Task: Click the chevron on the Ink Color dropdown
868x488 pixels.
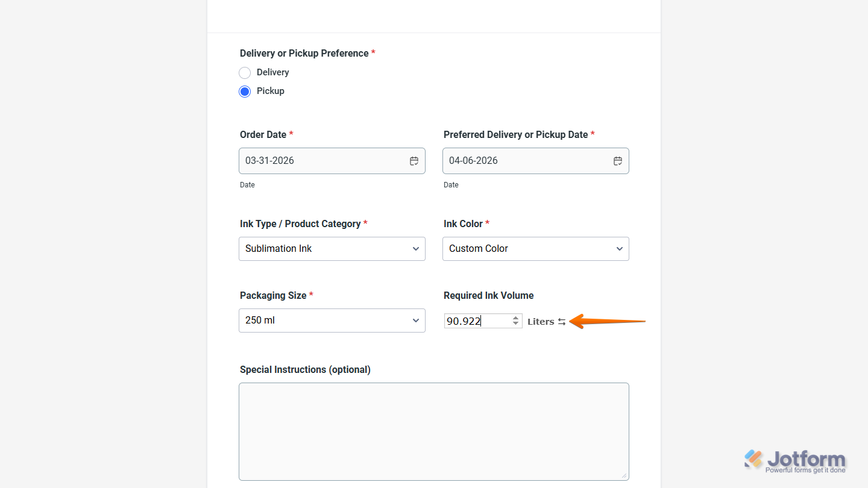Action: (620, 248)
